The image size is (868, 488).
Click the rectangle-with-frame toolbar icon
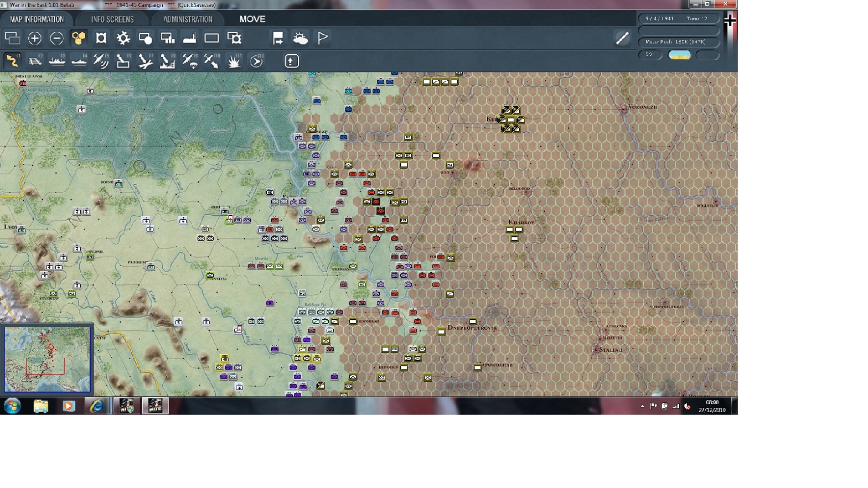pyautogui.click(x=234, y=38)
